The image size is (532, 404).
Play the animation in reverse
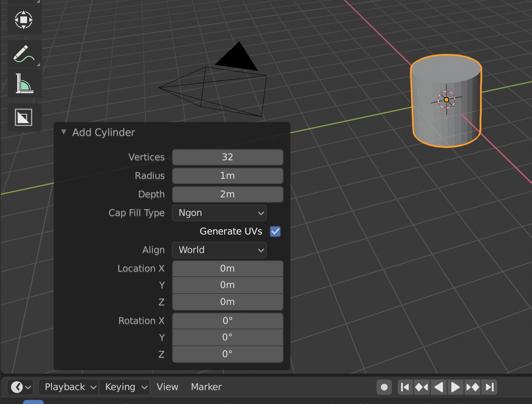[x=438, y=387]
